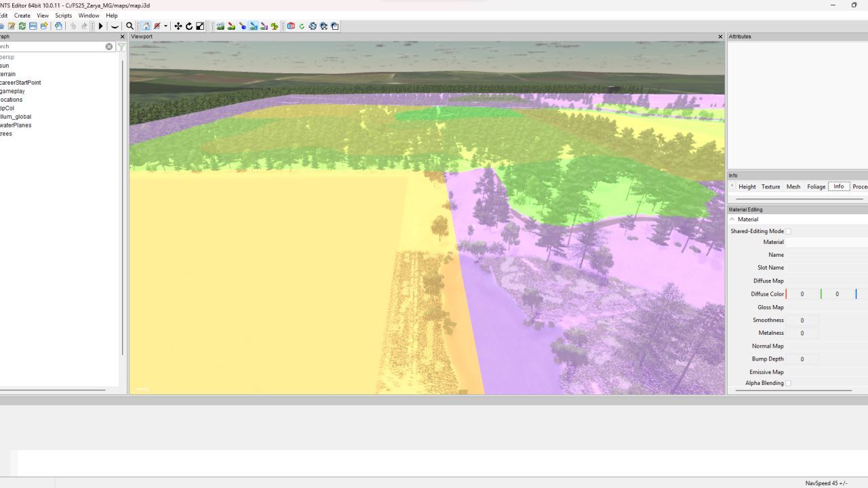This screenshot has width=868, height=488.
Task: Enable Alpha Blending for the material
Action: tap(789, 383)
